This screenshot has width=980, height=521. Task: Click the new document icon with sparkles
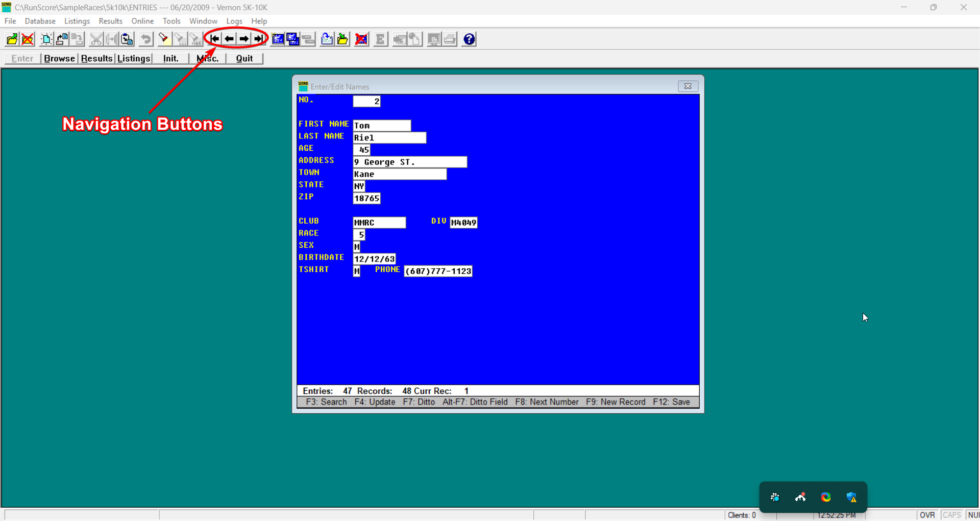(x=46, y=39)
